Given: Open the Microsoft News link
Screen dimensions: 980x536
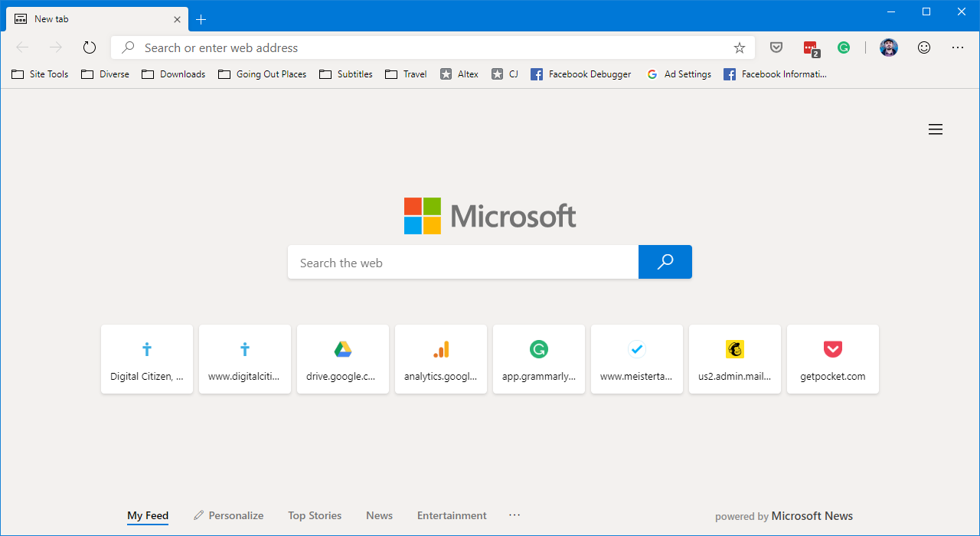Looking at the screenshot, I should [x=812, y=515].
